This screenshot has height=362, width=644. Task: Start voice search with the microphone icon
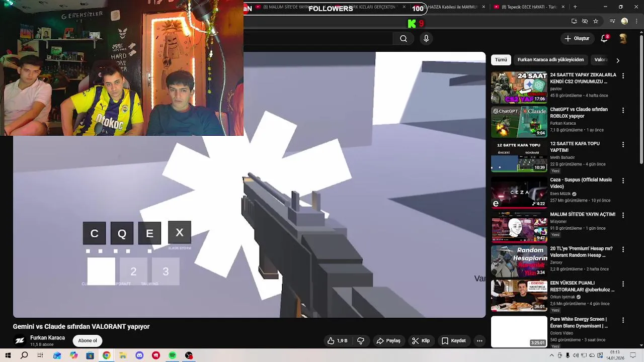tap(426, 39)
